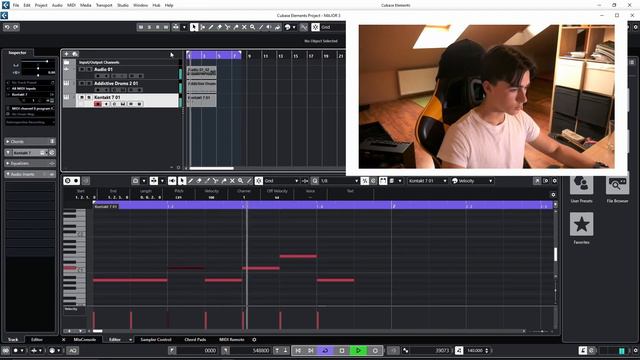The image size is (640, 360).
Task: Switch to Chord Pads lower zone tab
Action: tap(195, 340)
